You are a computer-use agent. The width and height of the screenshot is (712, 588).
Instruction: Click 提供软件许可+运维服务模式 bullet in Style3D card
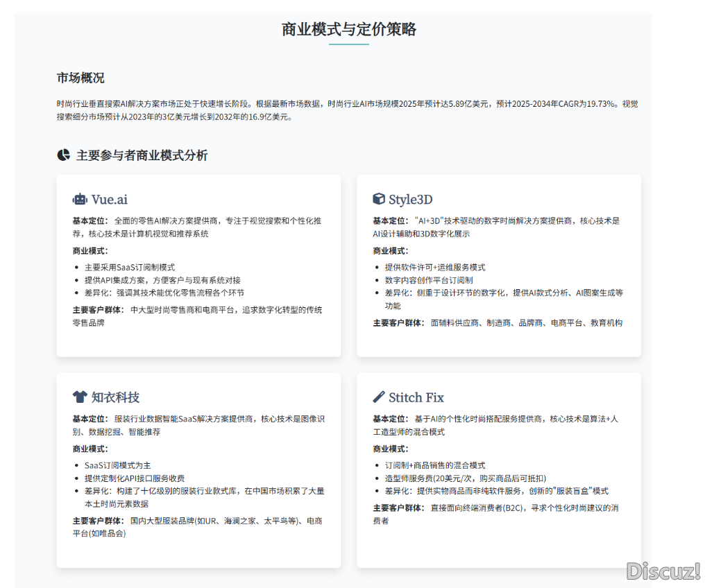[435, 267]
